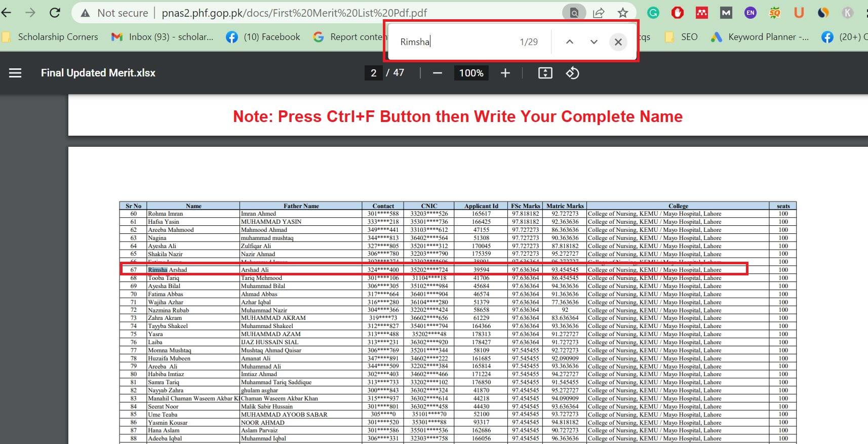868x444 pixels.
Task: Go to next find result
Action: [x=594, y=42]
